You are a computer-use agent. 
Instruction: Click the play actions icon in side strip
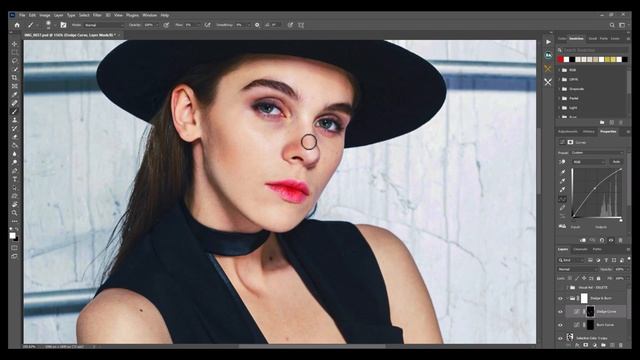click(x=548, y=42)
